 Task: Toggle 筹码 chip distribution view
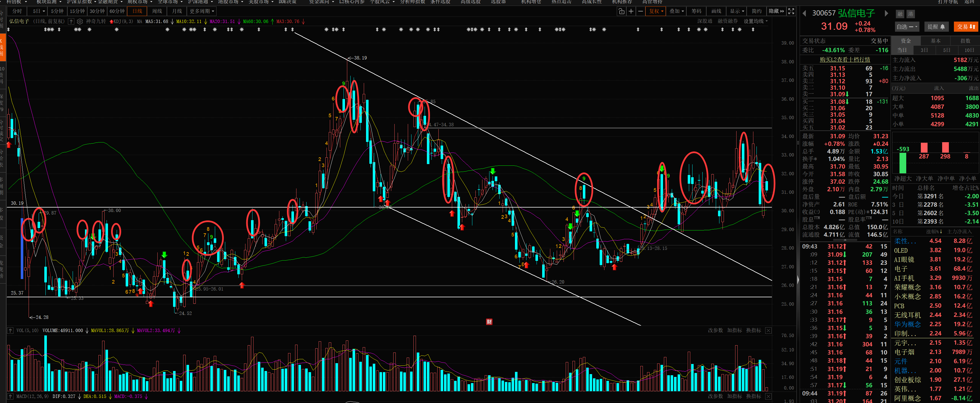click(696, 11)
